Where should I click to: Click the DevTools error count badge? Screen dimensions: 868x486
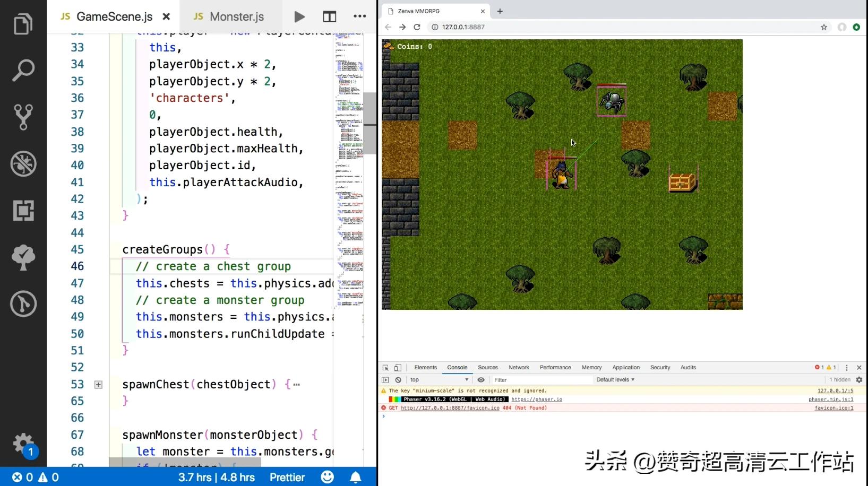819,368
